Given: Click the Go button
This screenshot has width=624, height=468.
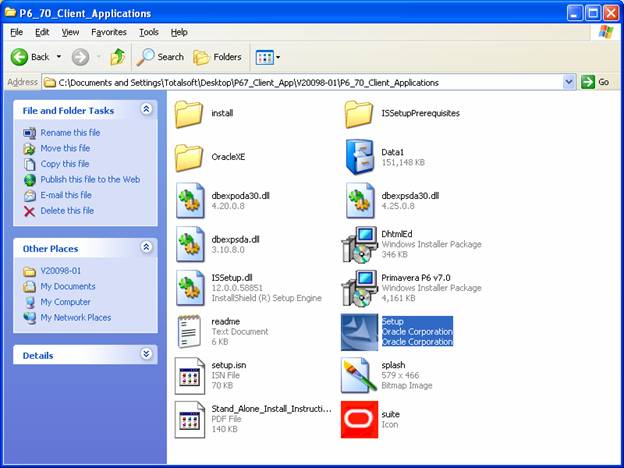Looking at the screenshot, I should point(596,82).
